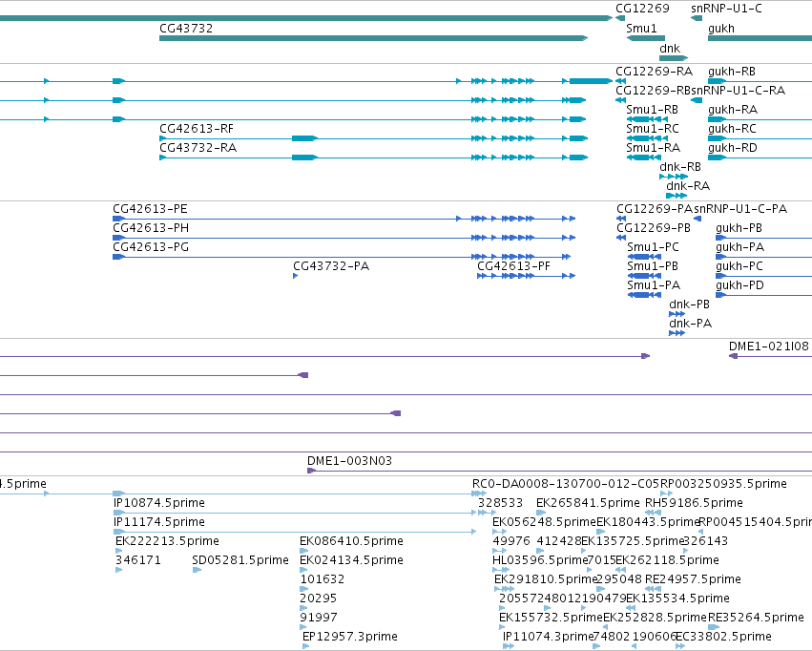Select the snRNP-U1-C gene label
Viewport: 812px width, 651px height.
point(726,9)
